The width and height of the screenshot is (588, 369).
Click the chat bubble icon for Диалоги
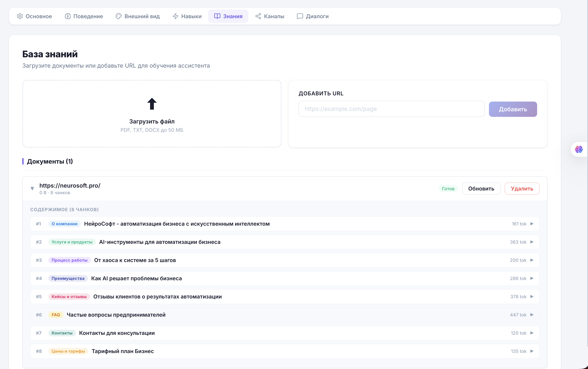pyautogui.click(x=300, y=16)
